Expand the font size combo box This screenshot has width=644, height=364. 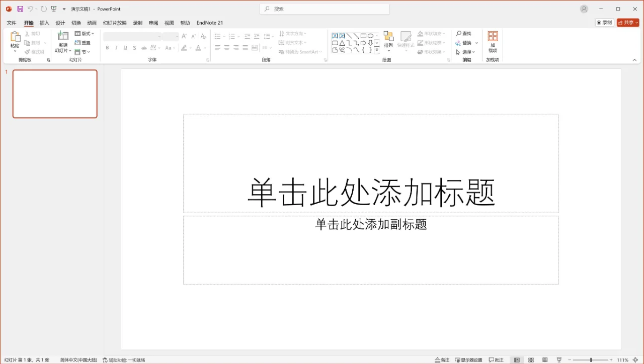[x=176, y=36]
